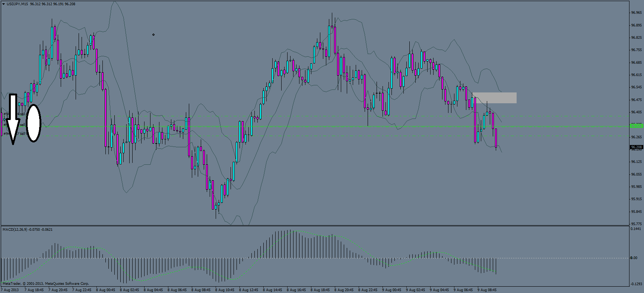644x293 pixels.
Task: Click the USDJPY,M15 chart title text
Action: 17,4
